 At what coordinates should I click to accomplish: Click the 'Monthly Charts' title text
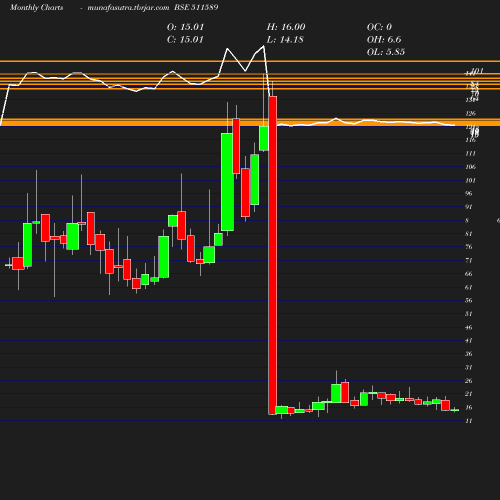(37, 8)
